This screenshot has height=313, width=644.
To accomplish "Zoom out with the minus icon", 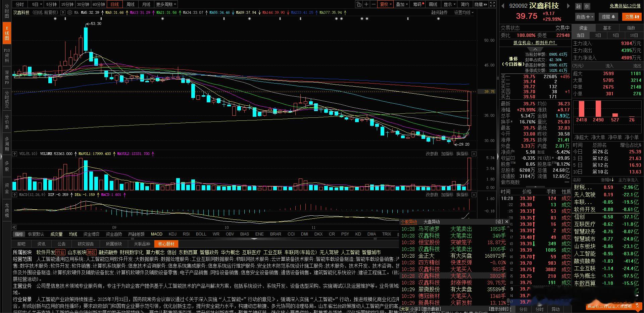I will (373, 4).
